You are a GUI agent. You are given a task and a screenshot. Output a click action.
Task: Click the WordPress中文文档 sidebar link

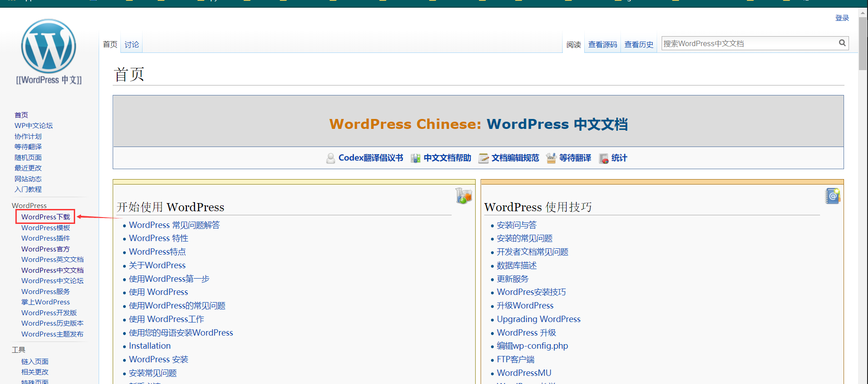click(52, 270)
